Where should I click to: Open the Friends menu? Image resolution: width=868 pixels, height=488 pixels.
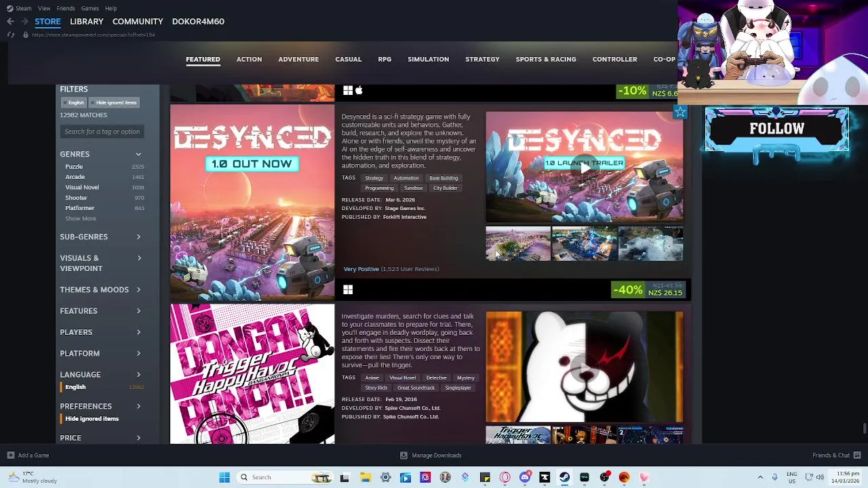pyautogui.click(x=66, y=8)
